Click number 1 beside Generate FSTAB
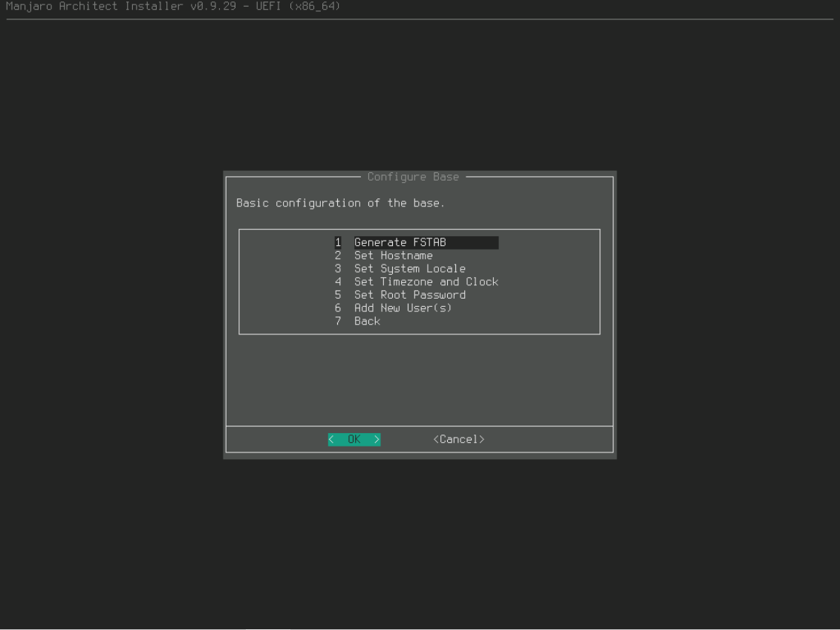Image resolution: width=840 pixels, height=630 pixels. (338, 242)
